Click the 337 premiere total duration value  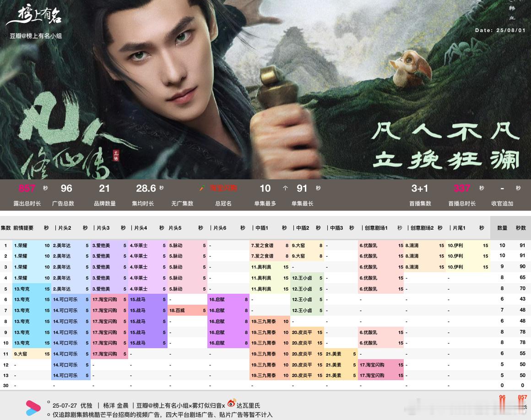[462, 188]
